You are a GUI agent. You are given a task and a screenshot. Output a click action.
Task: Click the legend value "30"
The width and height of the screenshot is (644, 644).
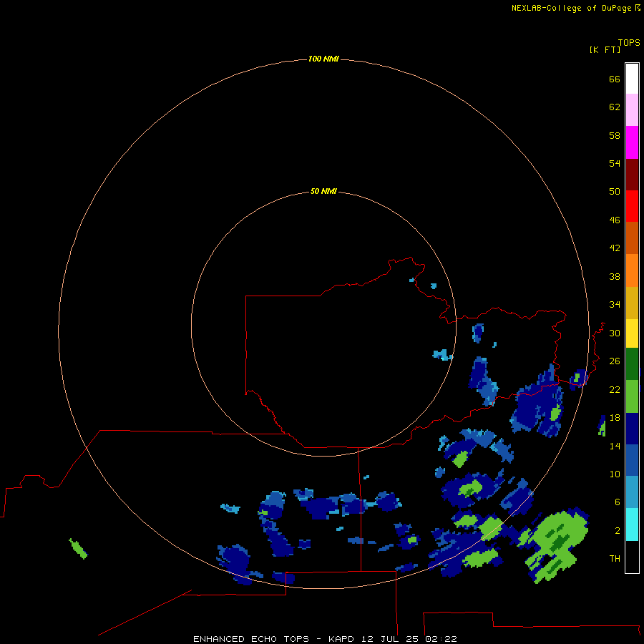pyautogui.click(x=615, y=333)
